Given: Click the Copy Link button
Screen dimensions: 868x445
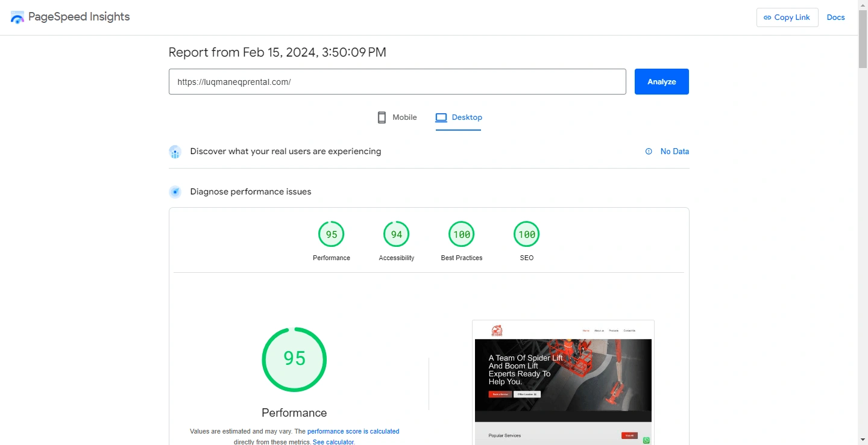Looking at the screenshot, I should [787, 17].
